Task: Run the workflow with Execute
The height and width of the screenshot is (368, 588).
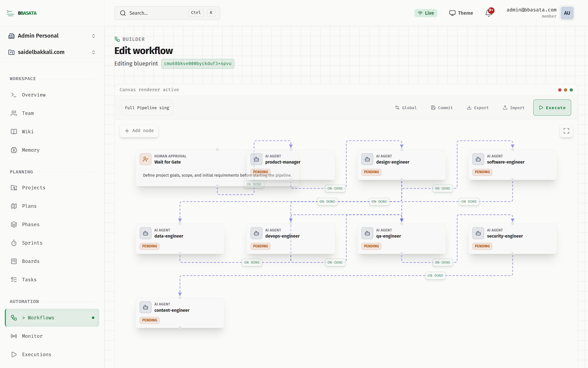Action: click(552, 108)
